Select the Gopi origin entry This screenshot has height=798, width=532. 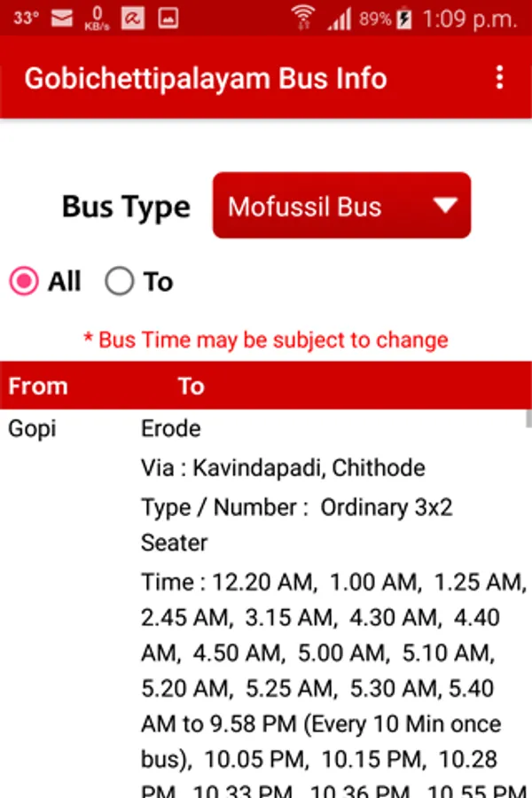coord(32,429)
